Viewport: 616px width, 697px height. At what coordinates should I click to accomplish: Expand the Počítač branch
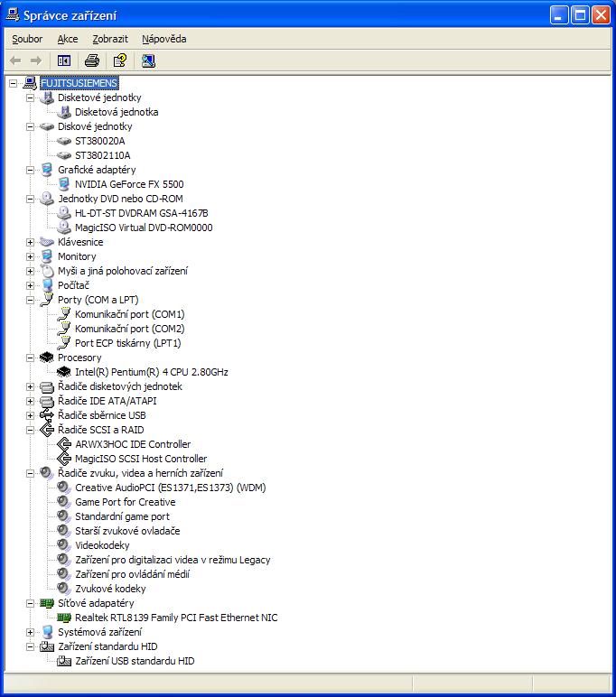click(x=30, y=285)
